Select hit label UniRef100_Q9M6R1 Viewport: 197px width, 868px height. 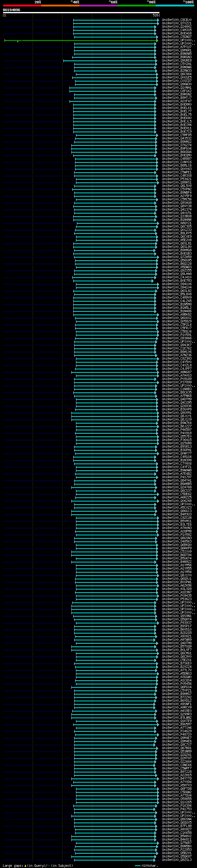[x=176, y=50]
